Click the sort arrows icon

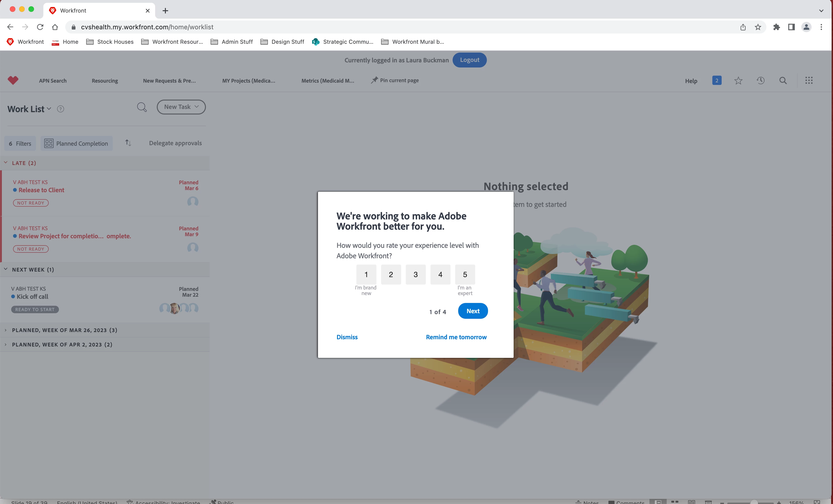(128, 143)
